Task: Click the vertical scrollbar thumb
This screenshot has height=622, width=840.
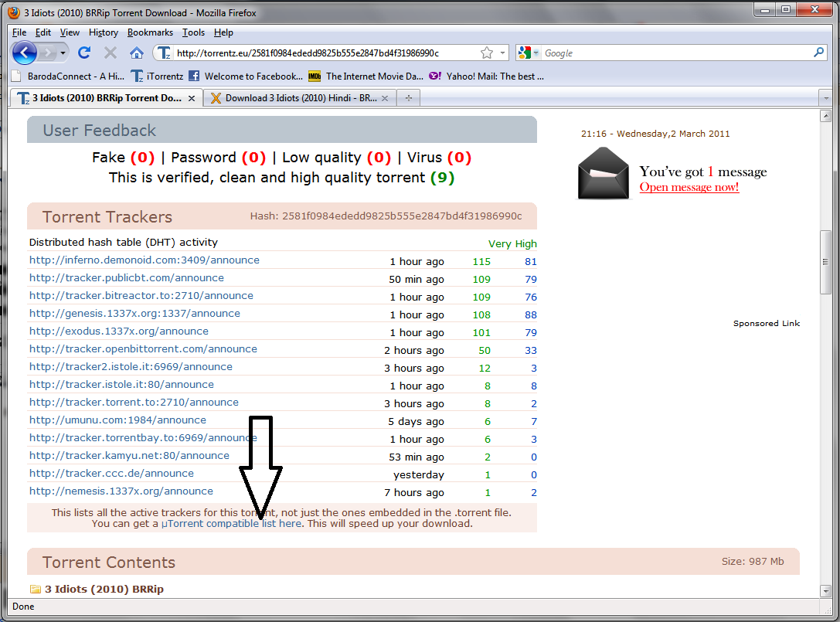Action: point(825,262)
